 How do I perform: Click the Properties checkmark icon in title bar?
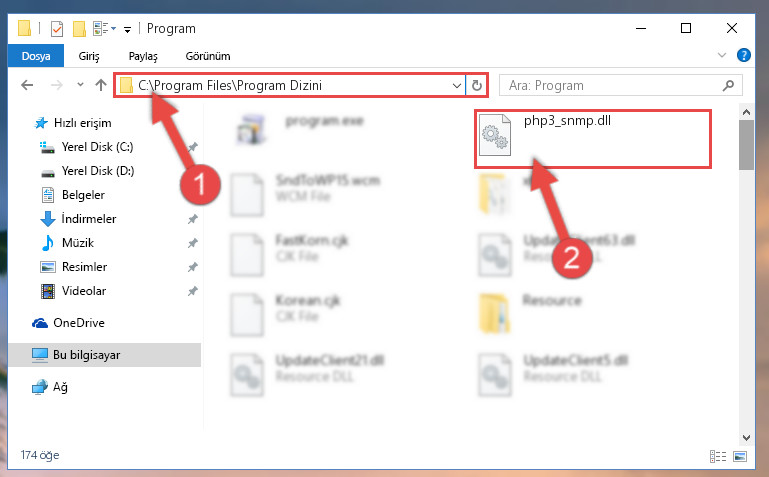point(57,29)
